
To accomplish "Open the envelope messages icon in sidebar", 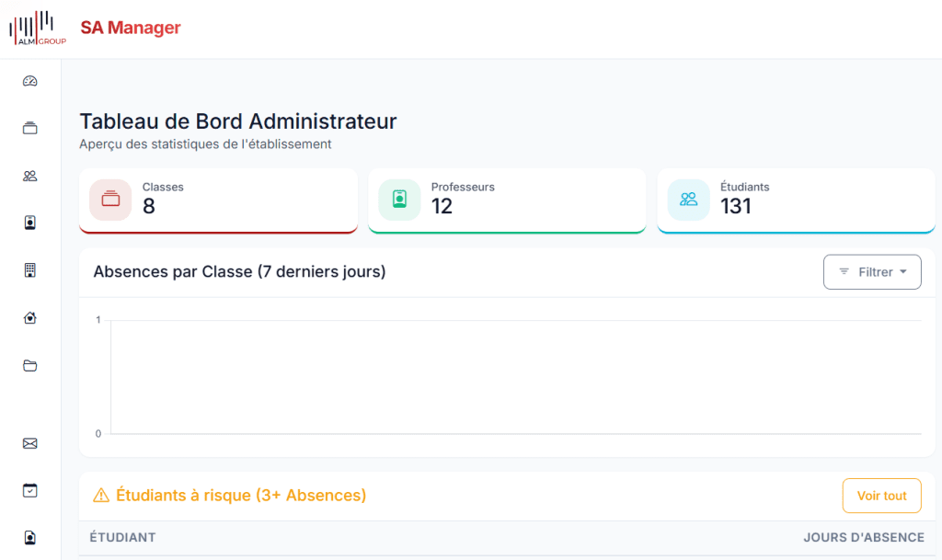I will click(x=30, y=443).
